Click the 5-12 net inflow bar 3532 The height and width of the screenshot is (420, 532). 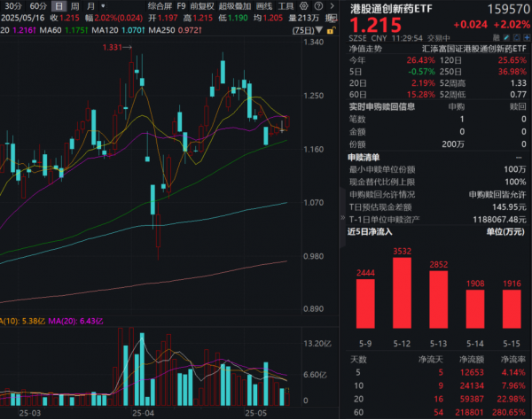click(x=402, y=293)
